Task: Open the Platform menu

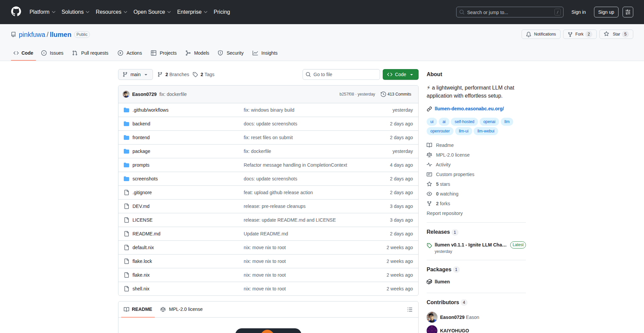Action: pyautogui.click(x=42, y=12)
